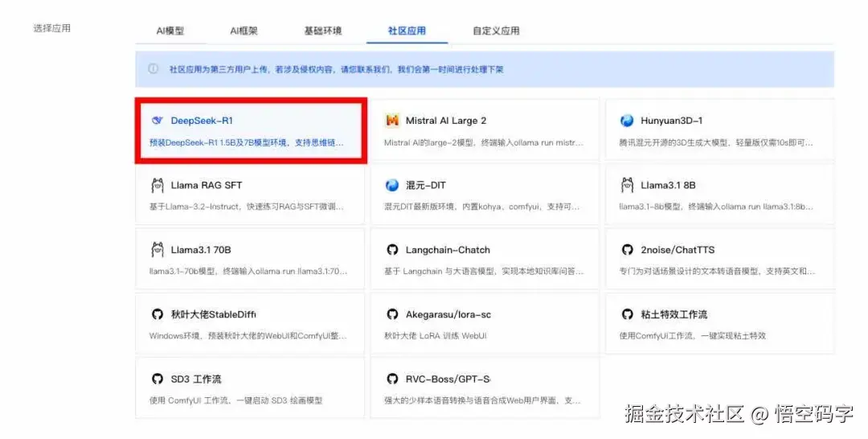
Task: Click the 2noise/ChatTTS GitHub icon
Action: point(627,250)
